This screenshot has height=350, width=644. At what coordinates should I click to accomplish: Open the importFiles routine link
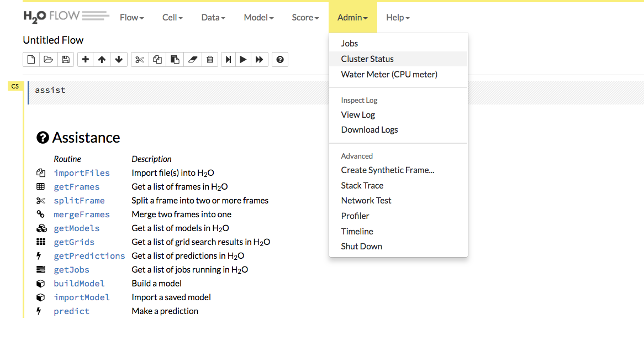point(82,173)
